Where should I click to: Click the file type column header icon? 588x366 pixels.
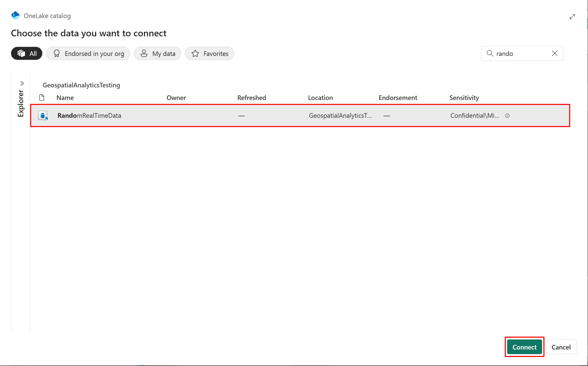(42, 98)
